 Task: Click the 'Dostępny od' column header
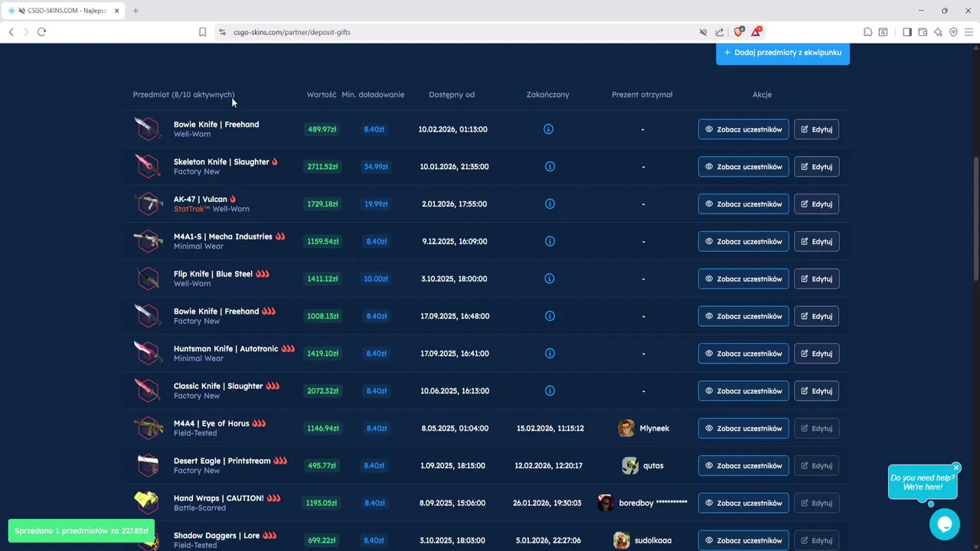tap(452, 95)
